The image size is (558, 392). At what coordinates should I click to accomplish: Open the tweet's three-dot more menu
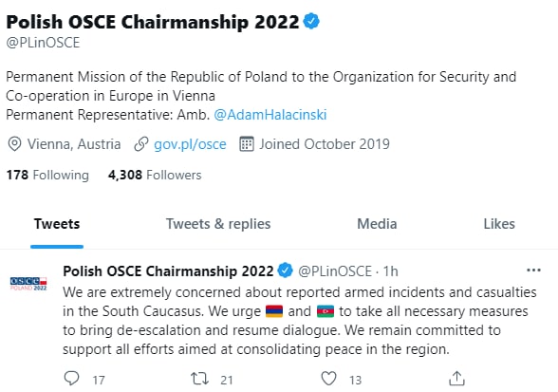point(533,271)
